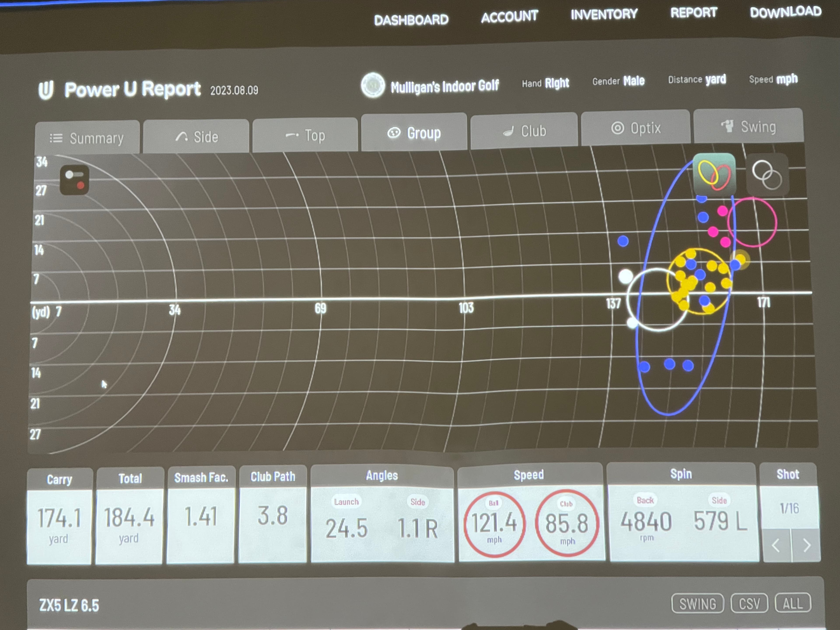The height and width of the screenshot is (630, 840).
Task: Switch the Distance unit setting from yard
Action: pos(716,80)
